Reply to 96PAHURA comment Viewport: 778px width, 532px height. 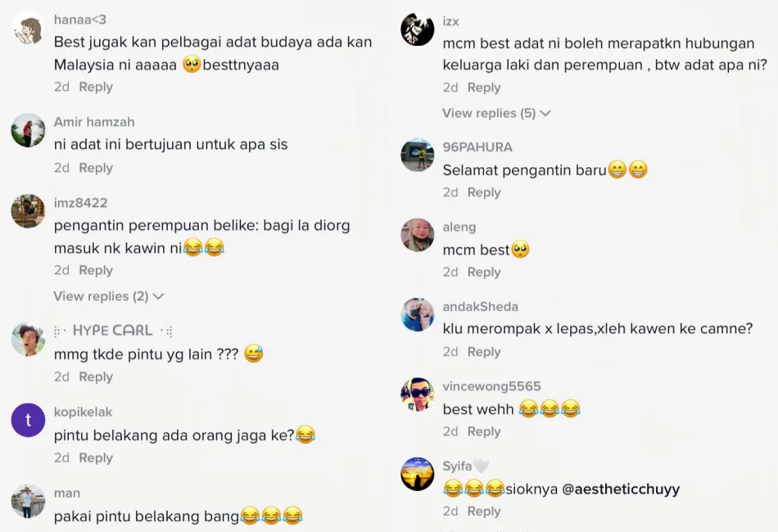[x=484, y=192]
